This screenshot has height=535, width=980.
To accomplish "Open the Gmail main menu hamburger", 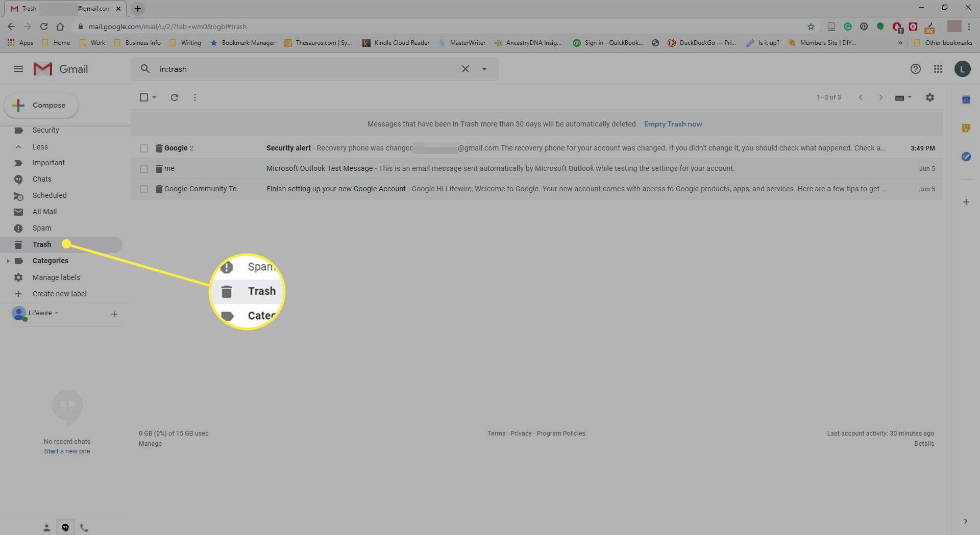I will tap(18, 69).
